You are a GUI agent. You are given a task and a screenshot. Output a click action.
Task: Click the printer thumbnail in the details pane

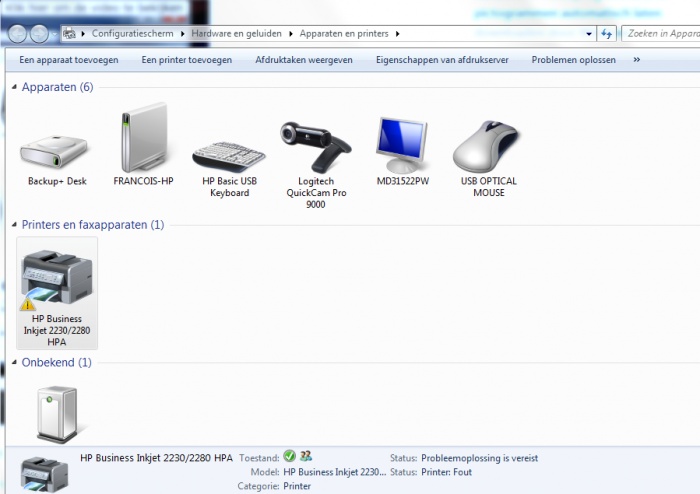[44, 475]
